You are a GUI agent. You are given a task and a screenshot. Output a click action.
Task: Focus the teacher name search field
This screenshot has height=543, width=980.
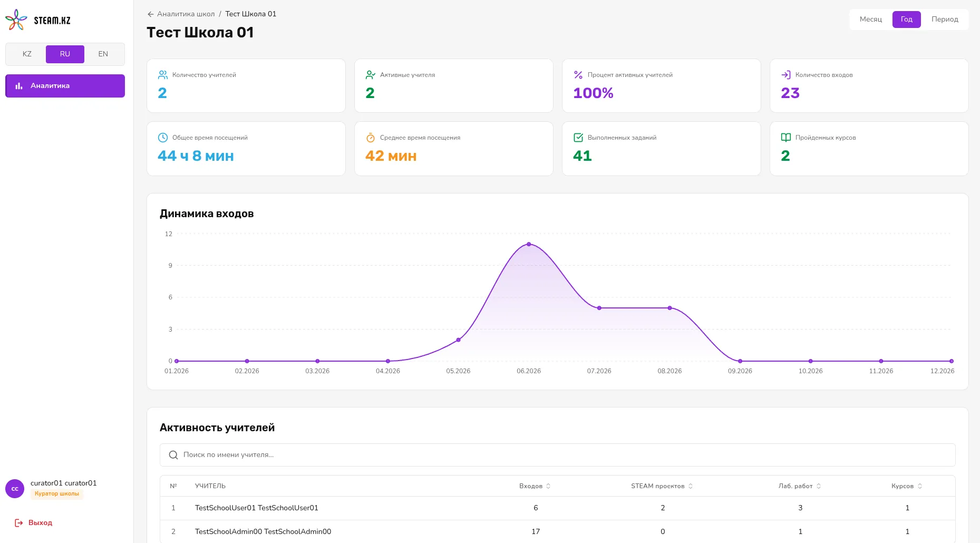coord(558,455)
